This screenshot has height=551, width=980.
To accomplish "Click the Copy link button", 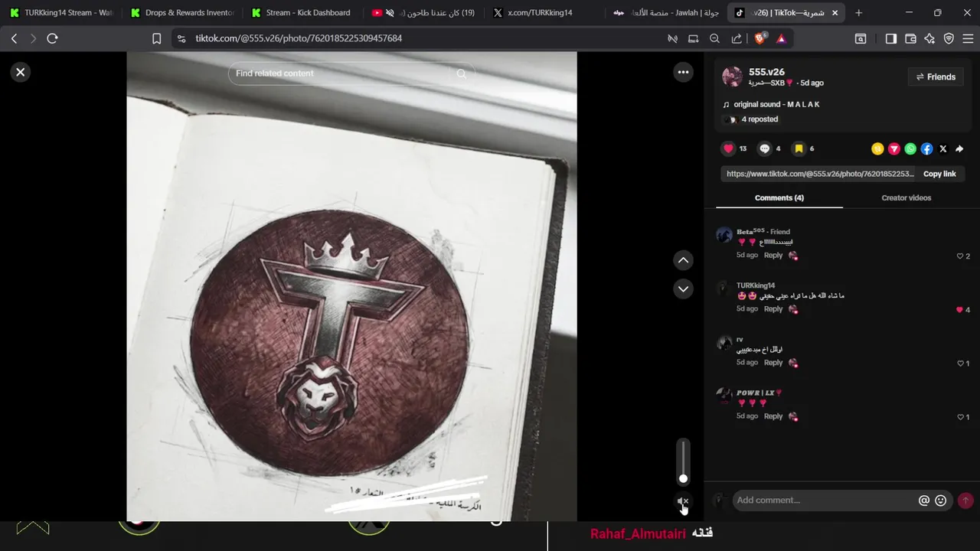I will pos(939,174).
